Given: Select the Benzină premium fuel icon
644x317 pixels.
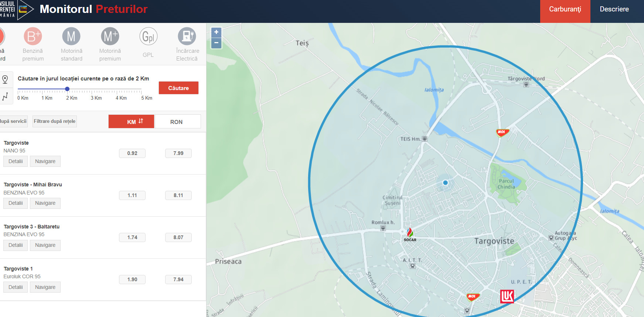Looking at the screenshot, I should (33, 37).
